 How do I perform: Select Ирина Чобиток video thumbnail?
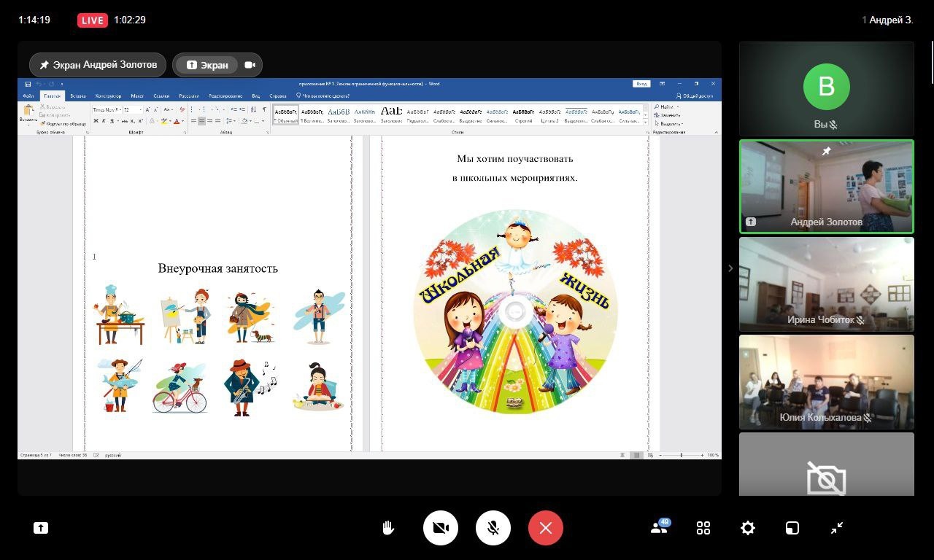[x=826, y=284]
